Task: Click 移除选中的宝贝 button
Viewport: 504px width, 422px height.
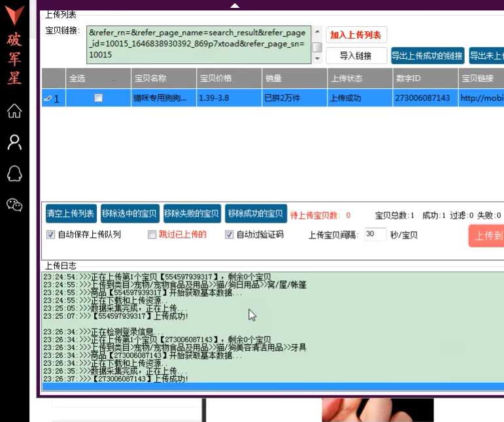Action: [130, 214]
